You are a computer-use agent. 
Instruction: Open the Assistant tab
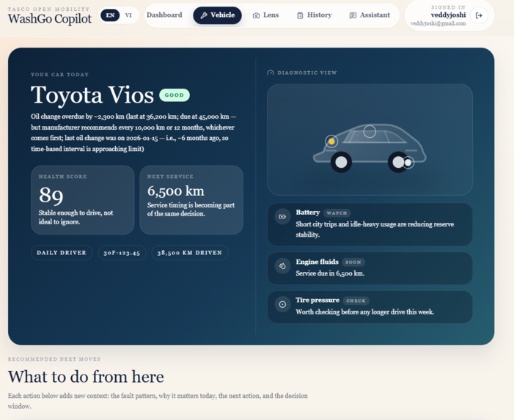pos(370,15)
